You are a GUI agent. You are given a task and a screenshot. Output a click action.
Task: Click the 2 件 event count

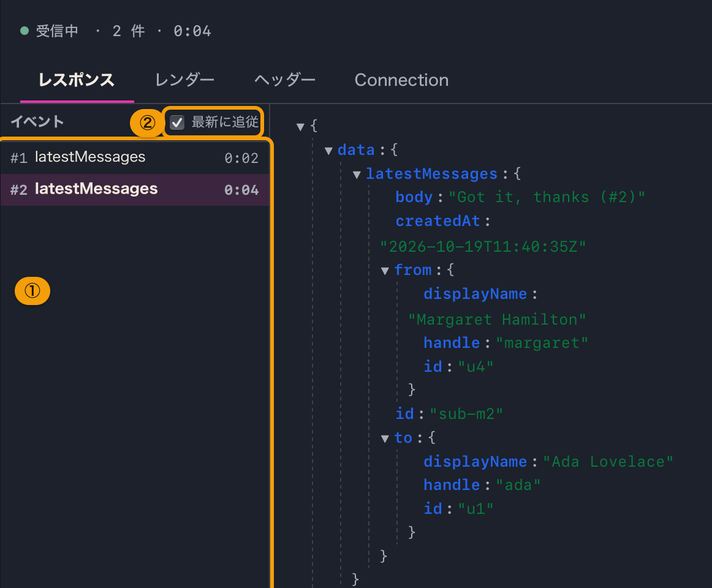tap(129, 31)
